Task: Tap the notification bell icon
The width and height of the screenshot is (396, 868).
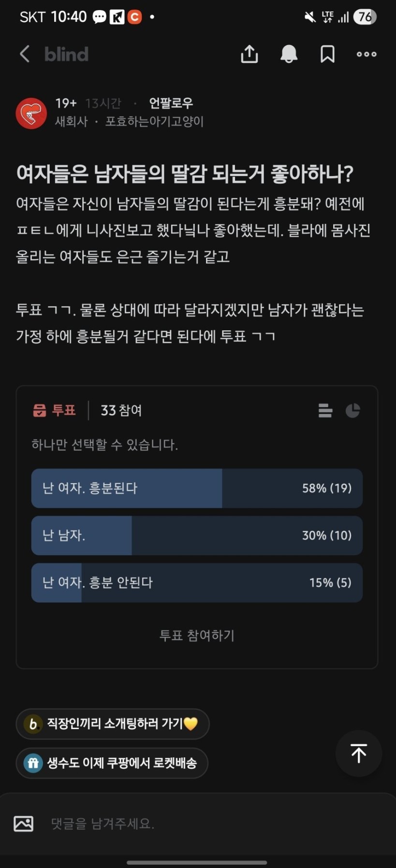Action: click(x=289, y=54)
